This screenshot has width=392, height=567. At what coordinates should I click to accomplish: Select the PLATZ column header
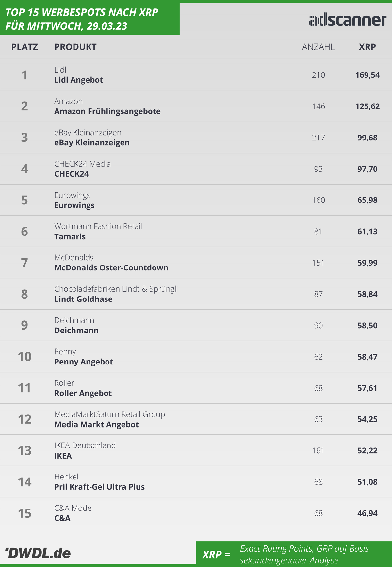24,47
